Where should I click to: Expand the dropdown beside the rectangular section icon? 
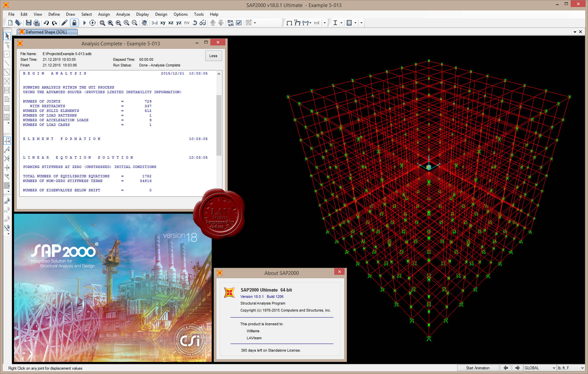[x=355, y=23]
